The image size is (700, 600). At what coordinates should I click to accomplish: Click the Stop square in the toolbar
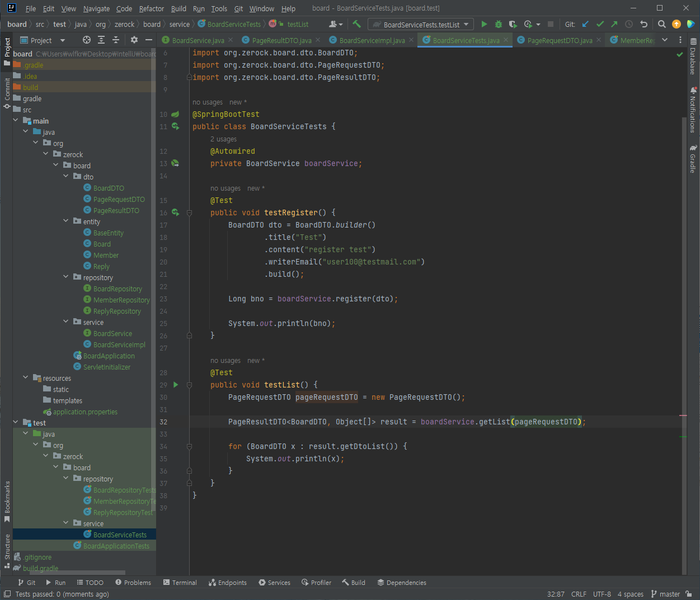(551, 24)
